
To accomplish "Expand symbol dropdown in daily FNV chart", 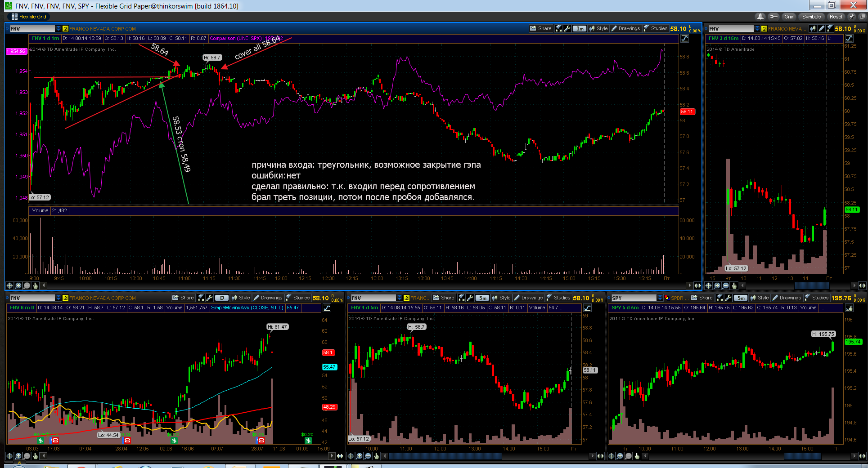I will pyautogui.click(x=58, y=298).
